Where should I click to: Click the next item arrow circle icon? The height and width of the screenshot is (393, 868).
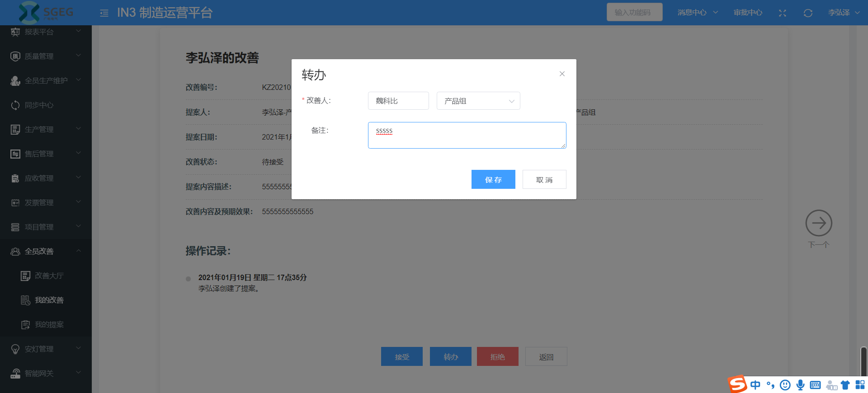click(818, 223)
